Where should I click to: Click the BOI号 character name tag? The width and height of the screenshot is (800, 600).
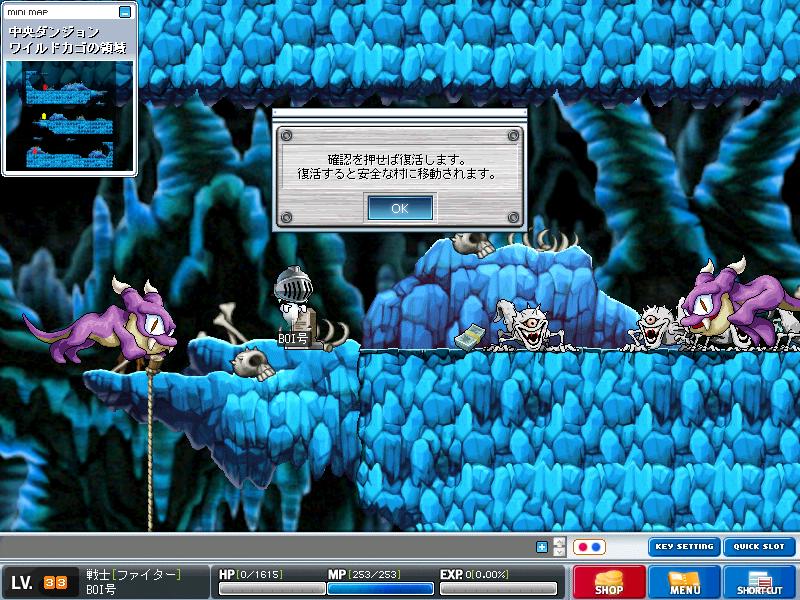click(x=293, y=338)
